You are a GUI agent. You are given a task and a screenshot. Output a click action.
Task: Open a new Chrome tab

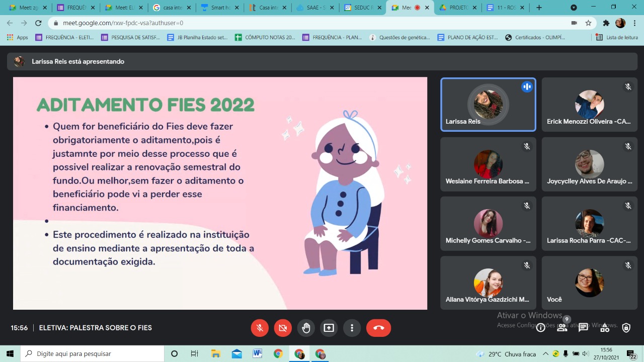coord(539,8)
